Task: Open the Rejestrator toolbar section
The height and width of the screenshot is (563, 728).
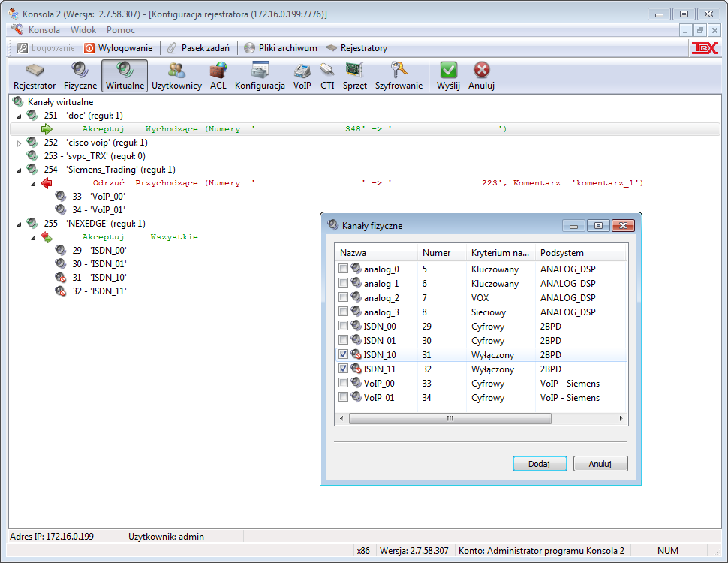Action: pos(35,76)
